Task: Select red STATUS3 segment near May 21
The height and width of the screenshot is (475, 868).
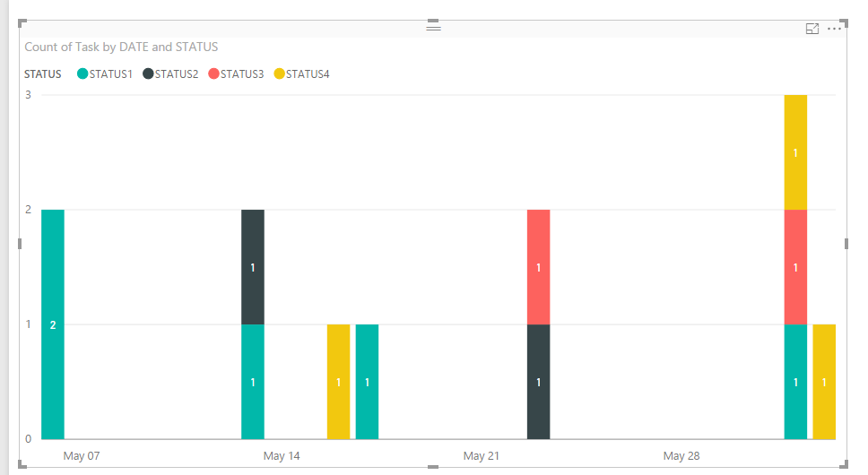Action: 538,267
